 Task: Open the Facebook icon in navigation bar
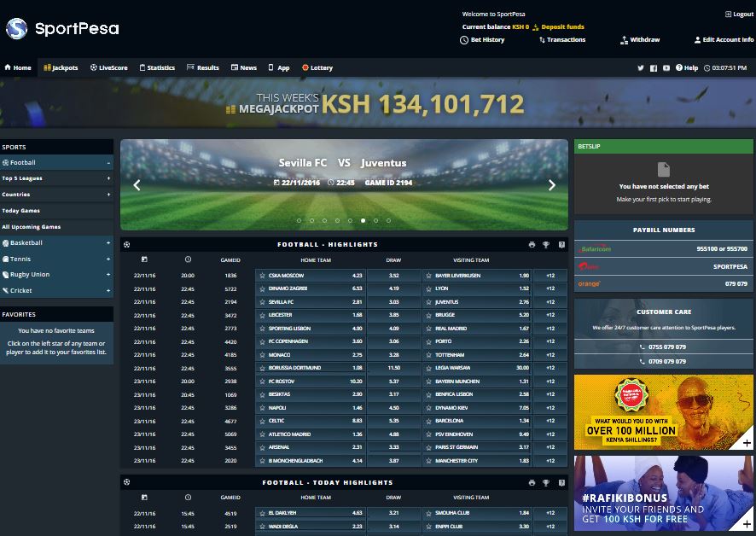click(x=654, y=68)
